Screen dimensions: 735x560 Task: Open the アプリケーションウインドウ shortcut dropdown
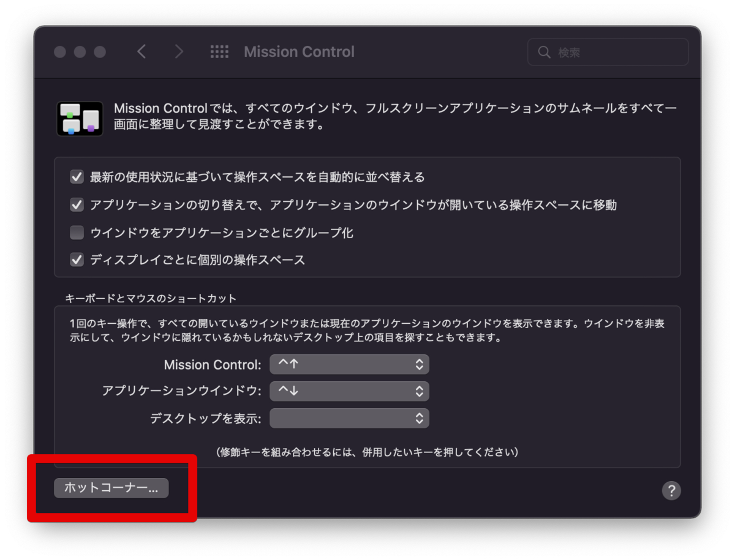[350, 391]
